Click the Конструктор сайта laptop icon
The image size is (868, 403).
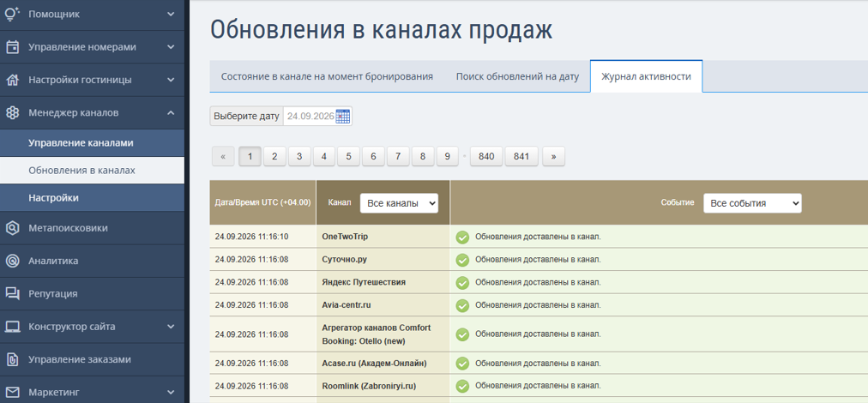[12, 327]
